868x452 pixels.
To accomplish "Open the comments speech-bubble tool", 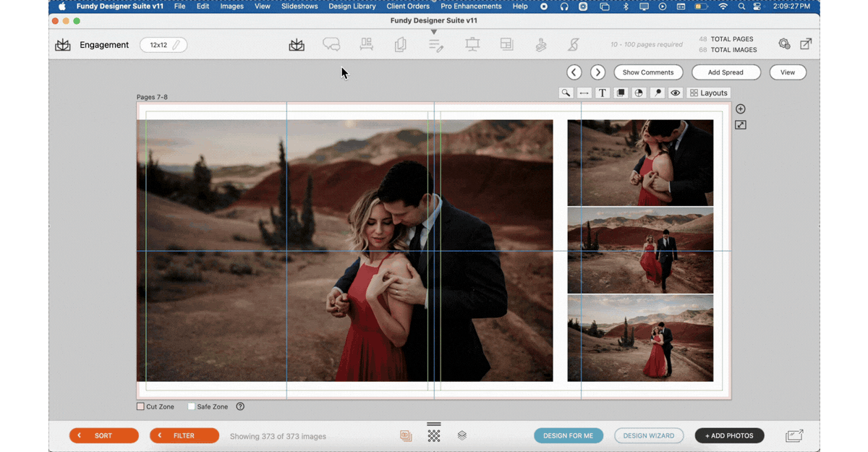I will 331,45.
